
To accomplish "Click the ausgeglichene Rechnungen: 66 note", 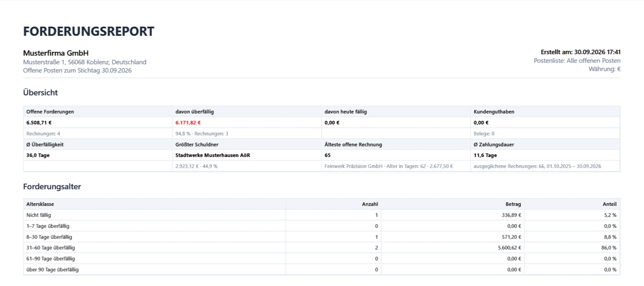I will (537, 166).
